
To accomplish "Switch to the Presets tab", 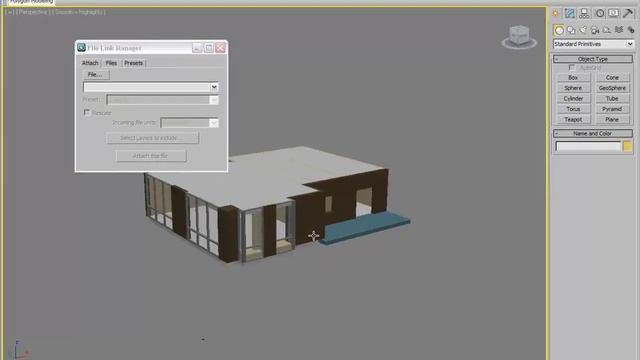I will tap(133, 63).
